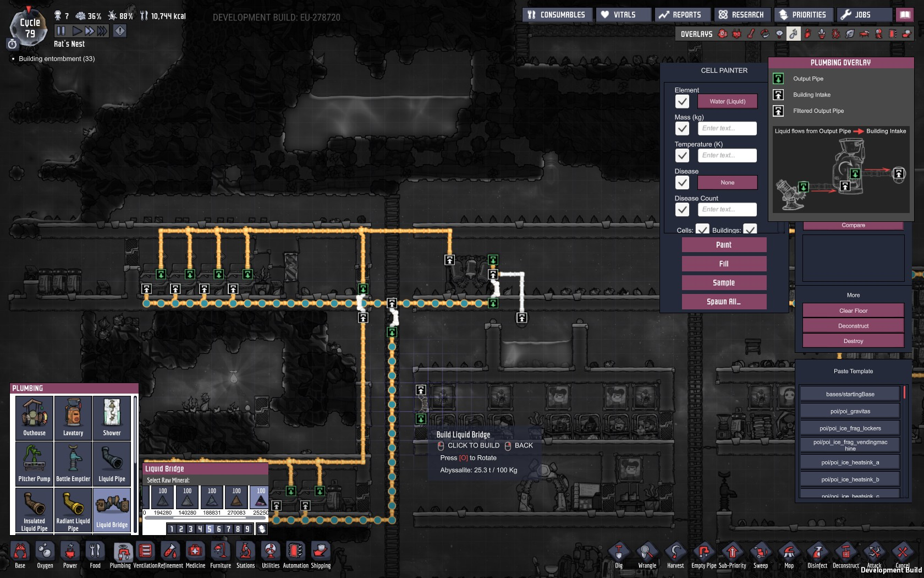Pause the game with the pause button
This screenshot has height=578, width=924.
pyautogui.click(x=61, y=31)
